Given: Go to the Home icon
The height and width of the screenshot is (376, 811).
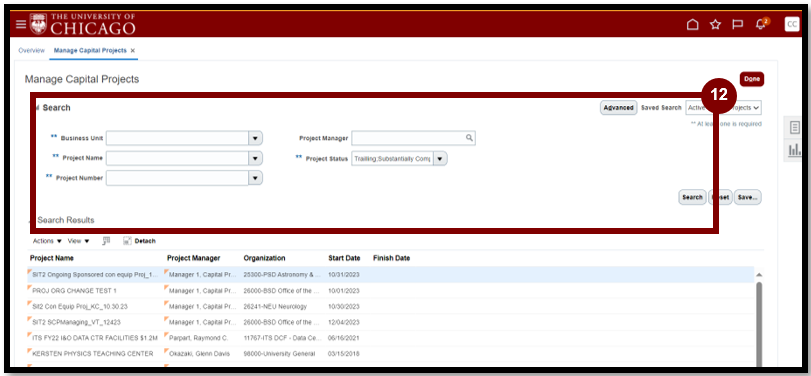Looking at the screenshot, I should click(693, 24).
